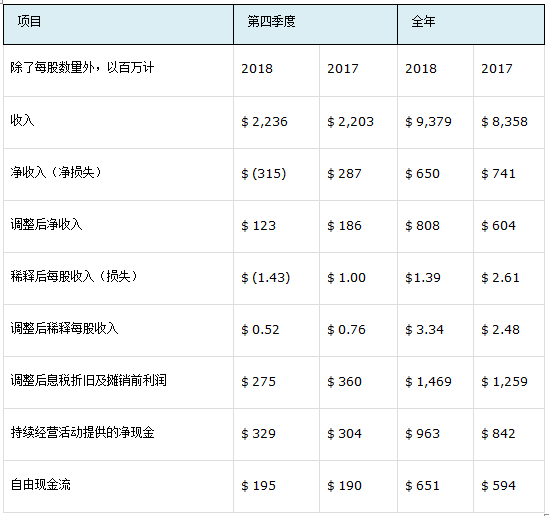Screen dimensions: 549x516
Task: Click the 收入 row label
Action: (x=22, y=121)
